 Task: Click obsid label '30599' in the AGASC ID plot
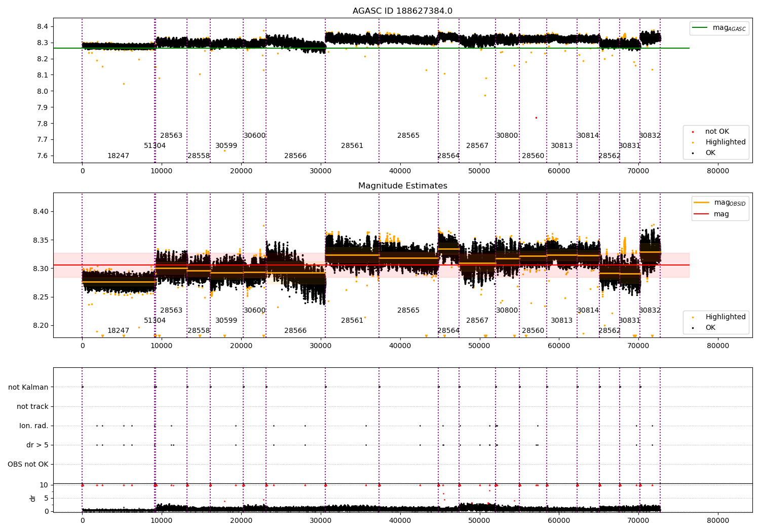pyautogui.click(x=226, y=146)
